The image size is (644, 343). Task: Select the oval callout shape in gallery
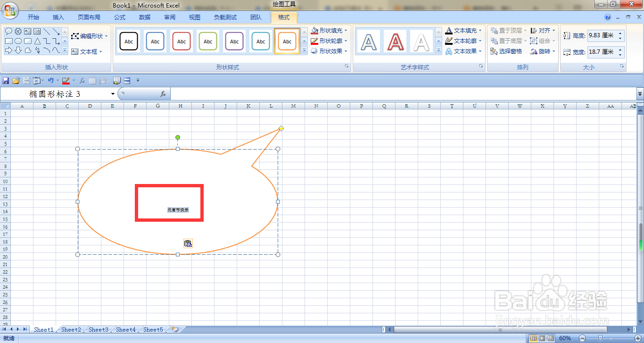click(x=9, y=32)
